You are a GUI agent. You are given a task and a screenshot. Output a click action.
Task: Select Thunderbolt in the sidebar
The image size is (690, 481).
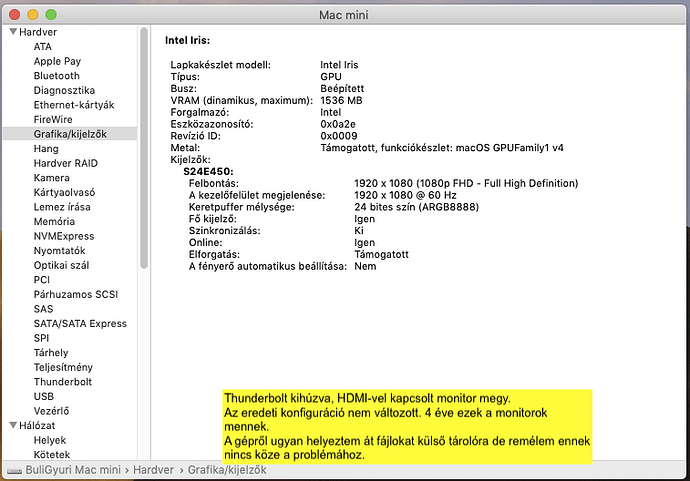[62, 382]
